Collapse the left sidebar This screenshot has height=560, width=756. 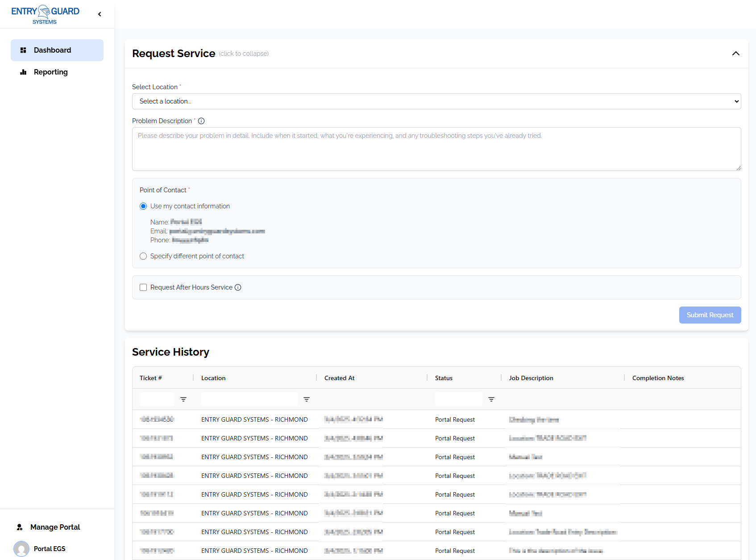point(100,14)
